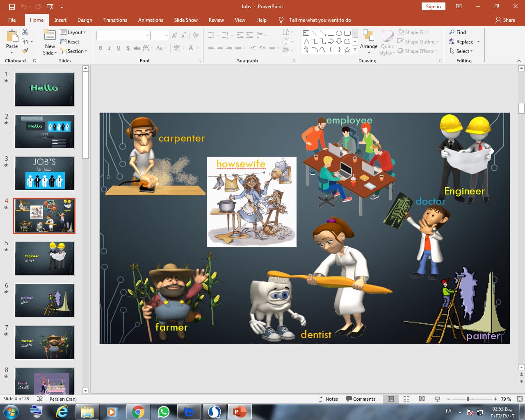Screen dimensions: 525x420
Task: Select the Engineer slide 5 thumbnail
Action: pos(44,258)
